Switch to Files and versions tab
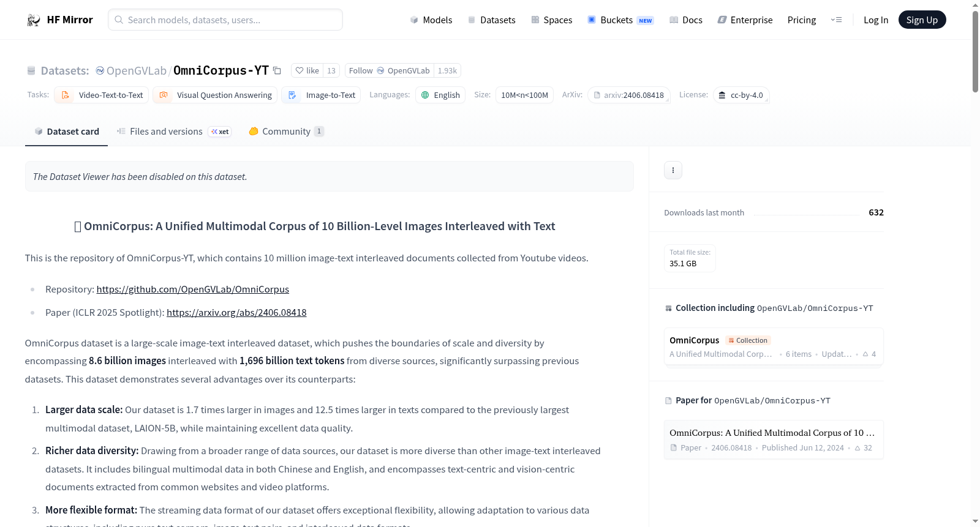The width and height of the screenshot is (980, 527). click(174, 131)
